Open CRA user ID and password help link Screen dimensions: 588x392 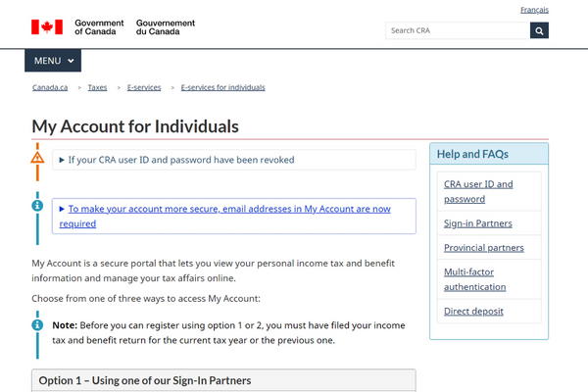point(478,192)
